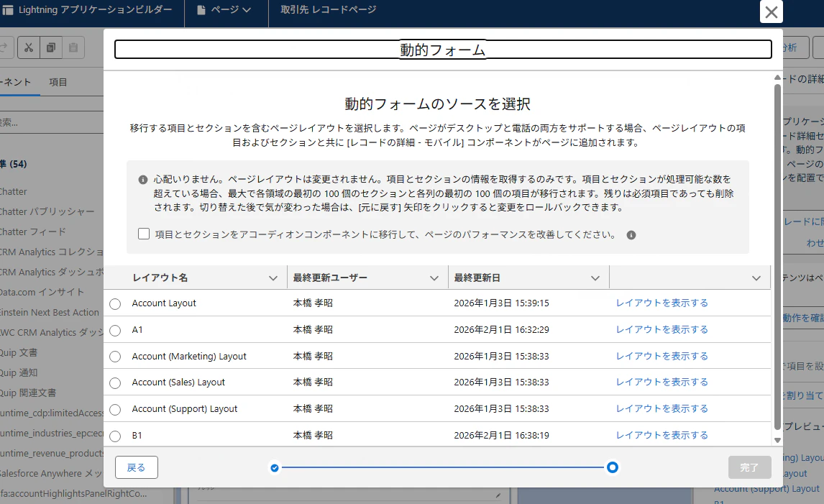This screenshot has width=824, height=504.
Task: Click 2026年2月1日 16:32:29 date cell
Action: tap(501, 329)
